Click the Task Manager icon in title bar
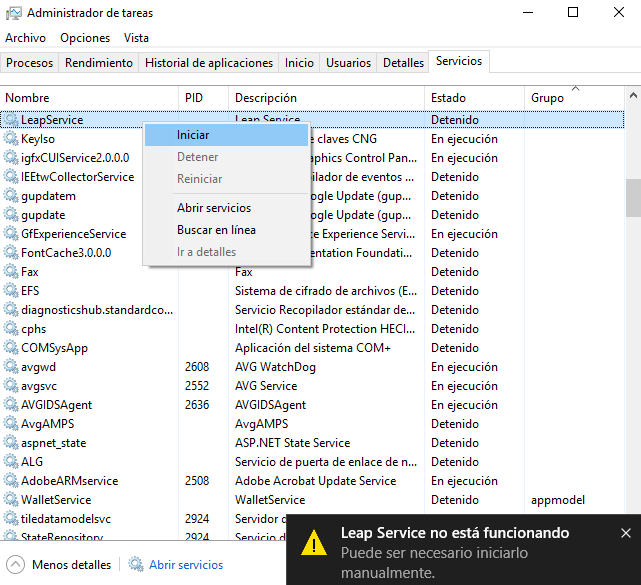The height and width of the screenshot is (585, 641). click(x=13, y=13)
